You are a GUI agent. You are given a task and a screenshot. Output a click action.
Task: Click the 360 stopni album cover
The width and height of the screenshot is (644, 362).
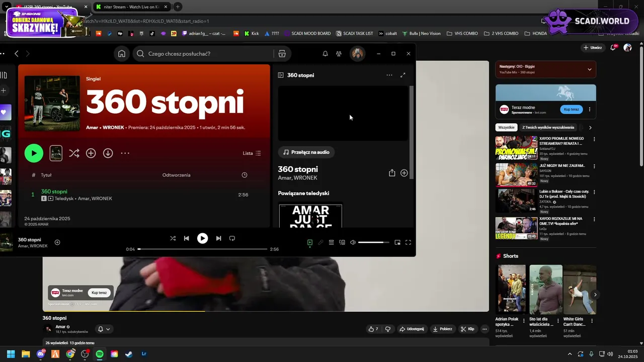click(x=52, y=104)
